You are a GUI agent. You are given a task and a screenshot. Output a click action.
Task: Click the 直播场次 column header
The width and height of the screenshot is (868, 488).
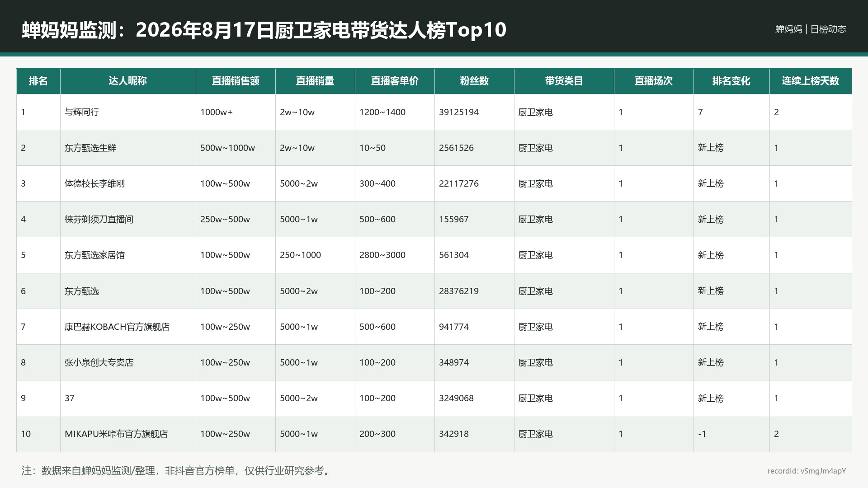654,81
